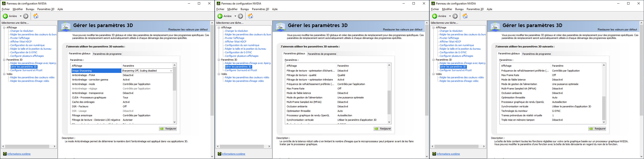Open the Aide menu in right window
The height and width of the screenshot is (159, 644).
tap(489, 9)
